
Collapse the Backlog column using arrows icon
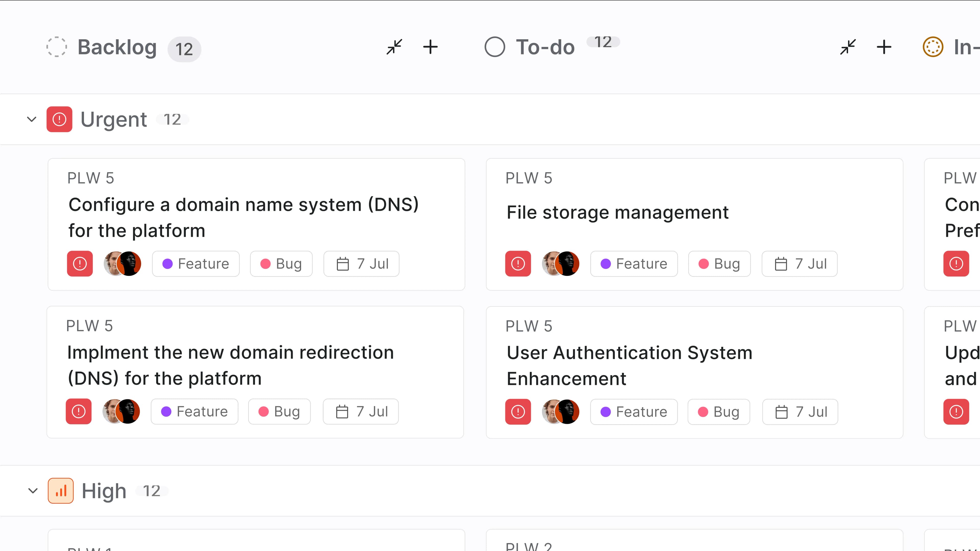(x=394, y=47)
